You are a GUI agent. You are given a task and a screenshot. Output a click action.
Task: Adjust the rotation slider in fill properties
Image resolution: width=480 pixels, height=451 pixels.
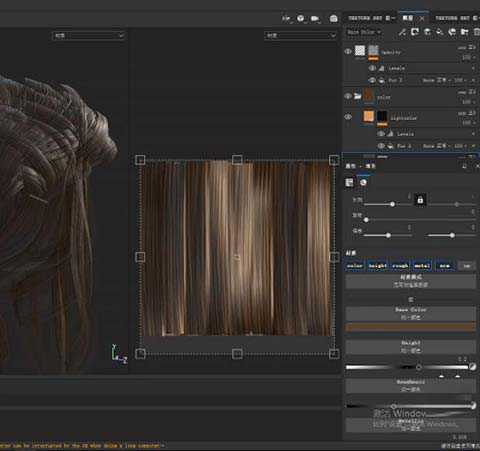(420, 220)
